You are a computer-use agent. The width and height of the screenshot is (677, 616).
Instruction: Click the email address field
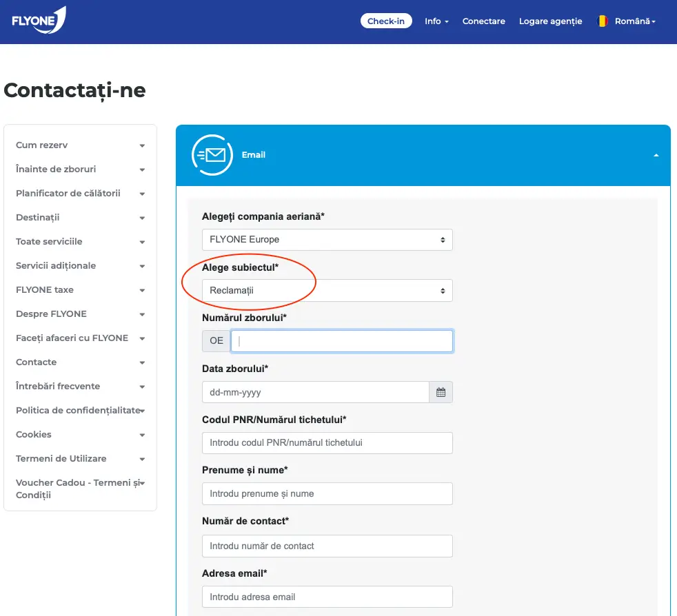point(327,597)
